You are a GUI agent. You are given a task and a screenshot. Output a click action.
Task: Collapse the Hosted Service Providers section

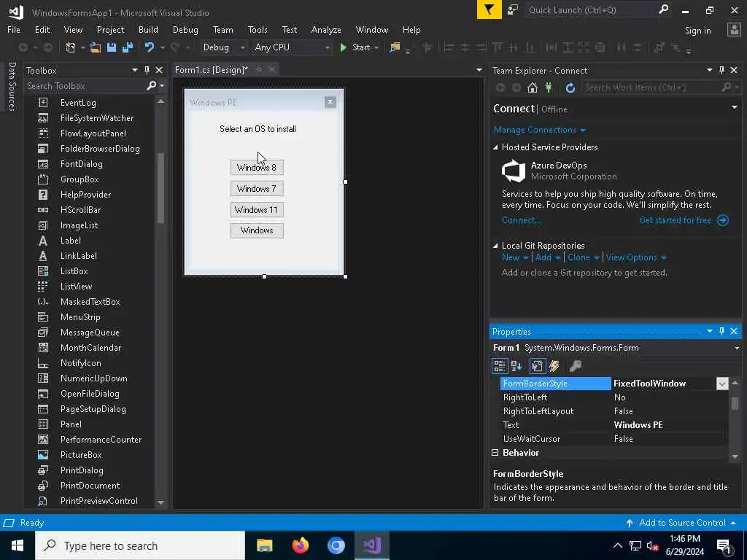tap(495, 147)
